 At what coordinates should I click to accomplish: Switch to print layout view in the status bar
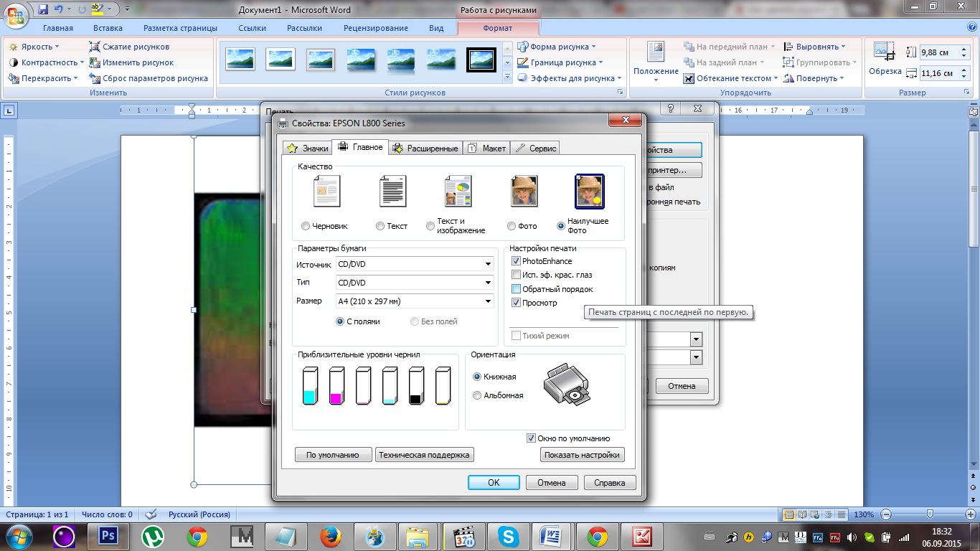coord(789,514)
